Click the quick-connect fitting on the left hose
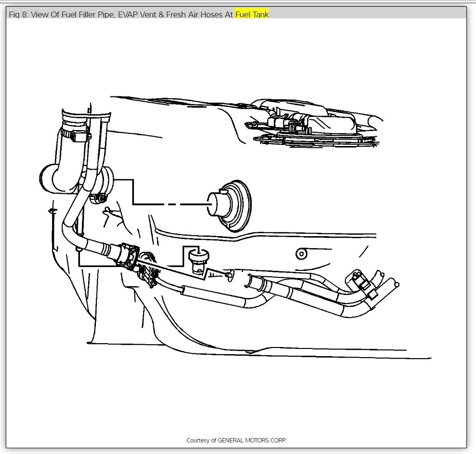Viewport: 476px width, 454px height. [x=129, y=256]
